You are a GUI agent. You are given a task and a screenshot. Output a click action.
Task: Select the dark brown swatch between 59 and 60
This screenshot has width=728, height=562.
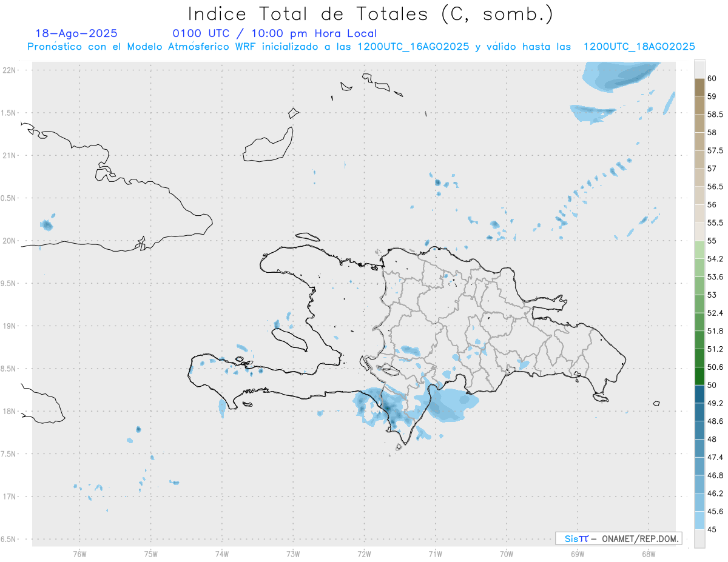coord(699,87)
